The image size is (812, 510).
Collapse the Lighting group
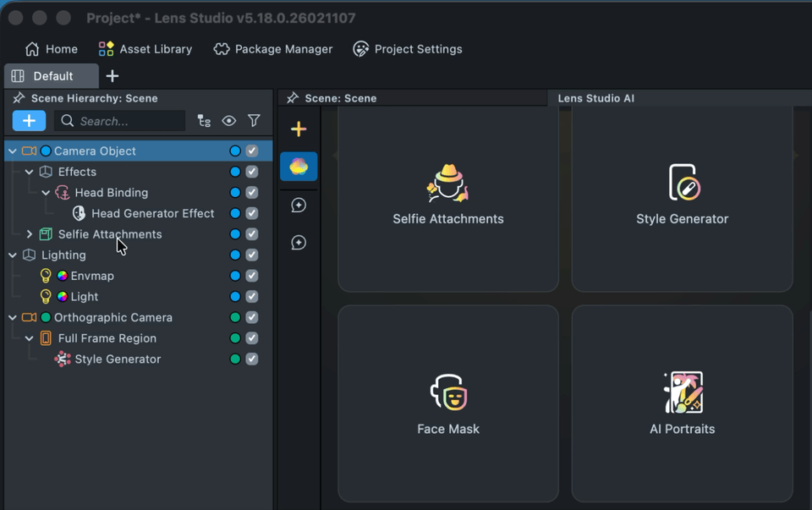[13, 255]
